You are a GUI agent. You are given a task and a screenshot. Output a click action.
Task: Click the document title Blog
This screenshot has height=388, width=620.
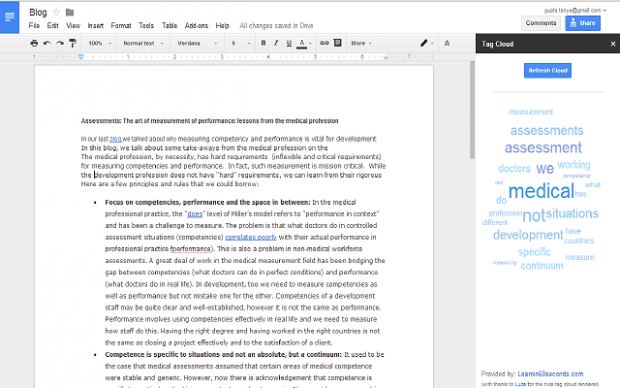tap(38, 13)
